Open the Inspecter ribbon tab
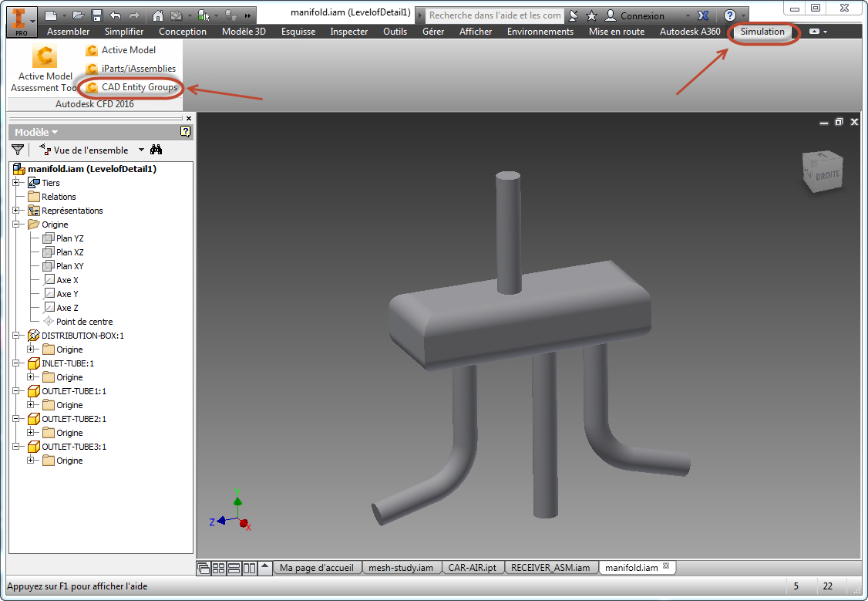 pos(348,32)
